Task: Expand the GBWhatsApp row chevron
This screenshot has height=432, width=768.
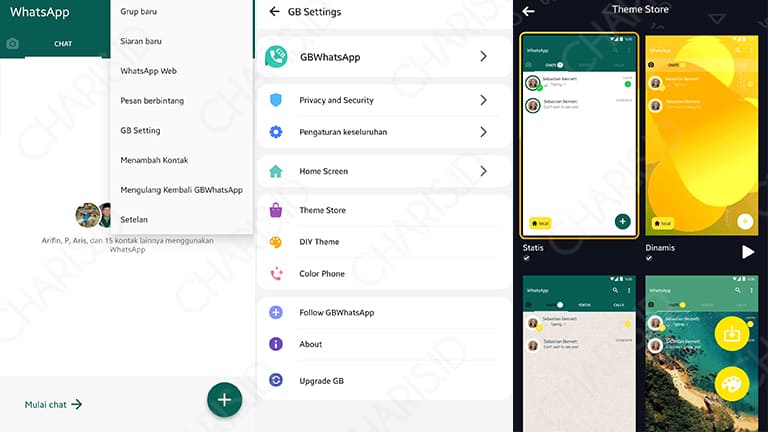Action: (x=483, y=56)
